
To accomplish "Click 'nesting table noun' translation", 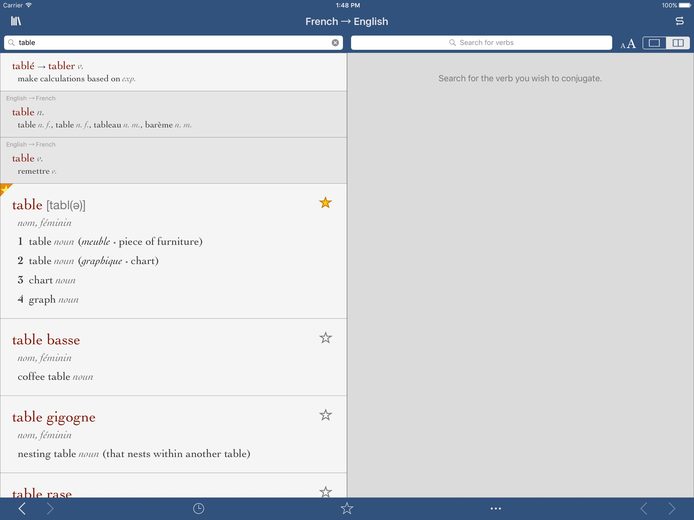I will point(134,454).
